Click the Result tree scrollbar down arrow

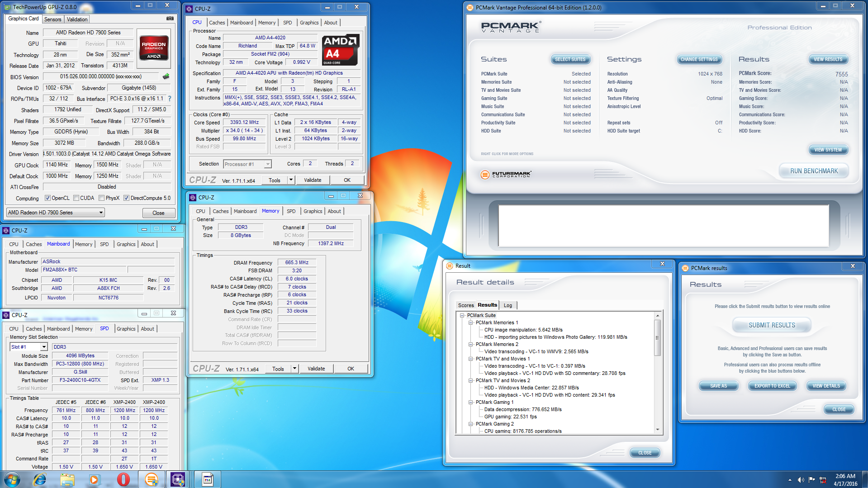(x=658, y=430)
